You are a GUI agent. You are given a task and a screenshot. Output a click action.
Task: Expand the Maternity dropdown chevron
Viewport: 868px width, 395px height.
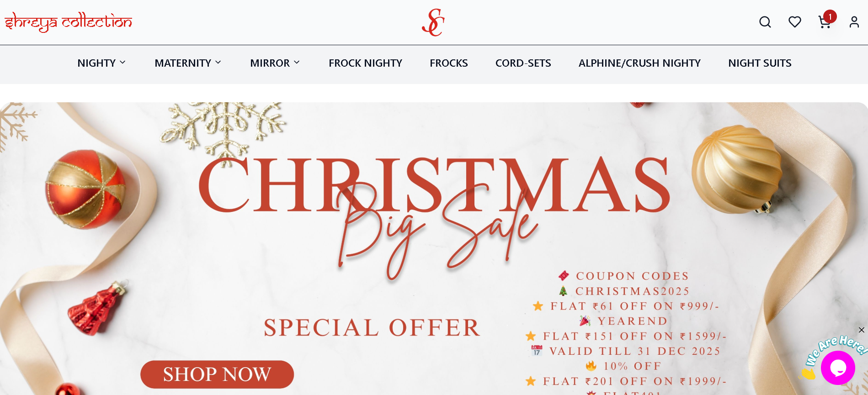[218, 63]
